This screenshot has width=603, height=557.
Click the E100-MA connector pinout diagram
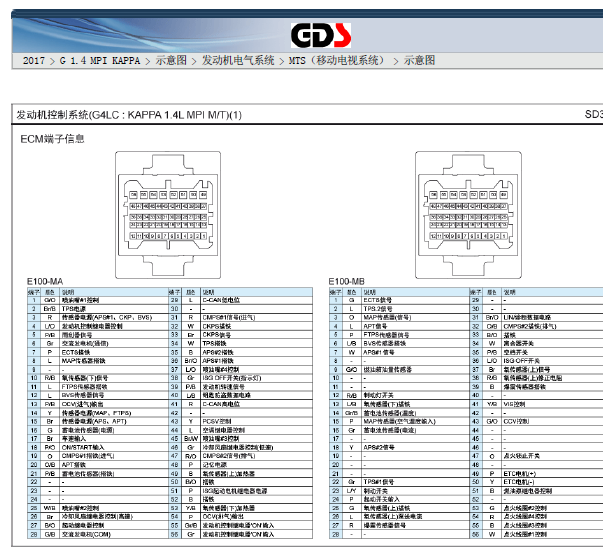click(x=168, y=215)
